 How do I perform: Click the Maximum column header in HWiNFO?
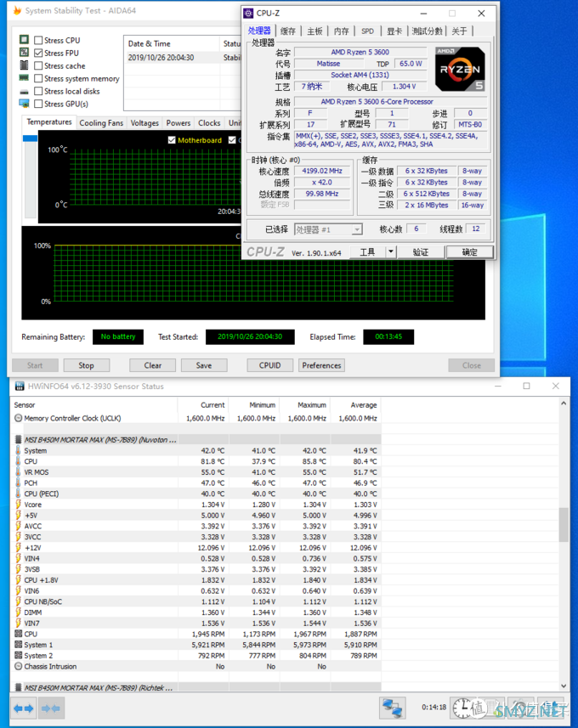(x=305, y=405)
